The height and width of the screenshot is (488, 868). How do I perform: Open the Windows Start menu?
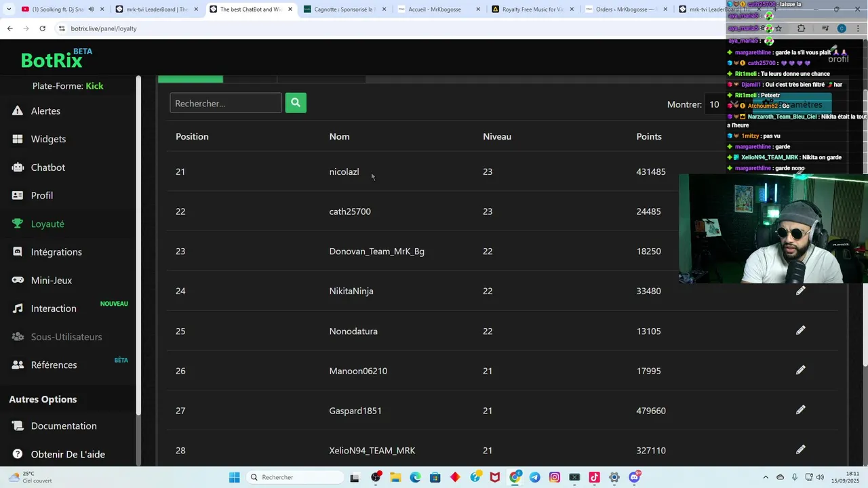[x=235, y=477]
